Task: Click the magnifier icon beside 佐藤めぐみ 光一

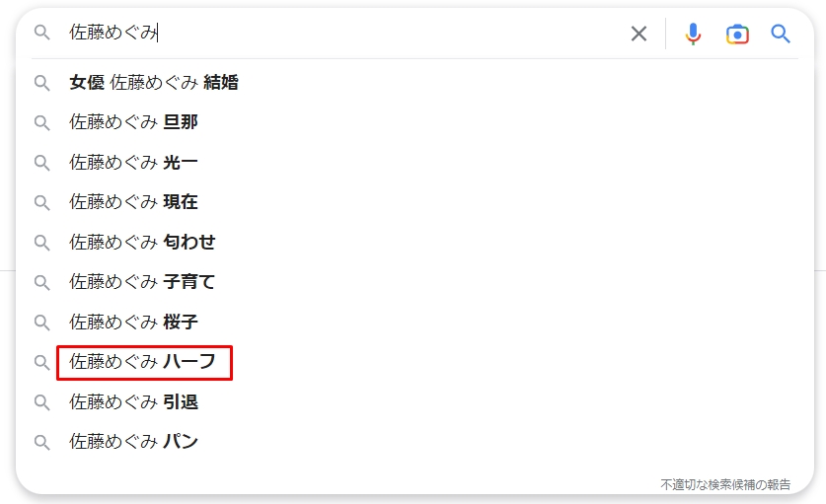Action: 42,163
